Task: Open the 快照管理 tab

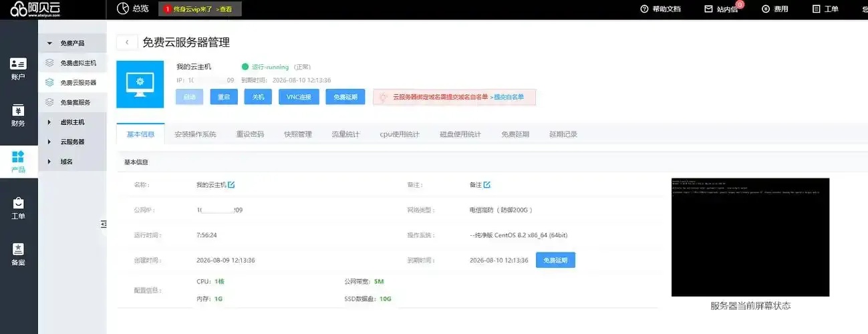Action: (x=297, y=134)
